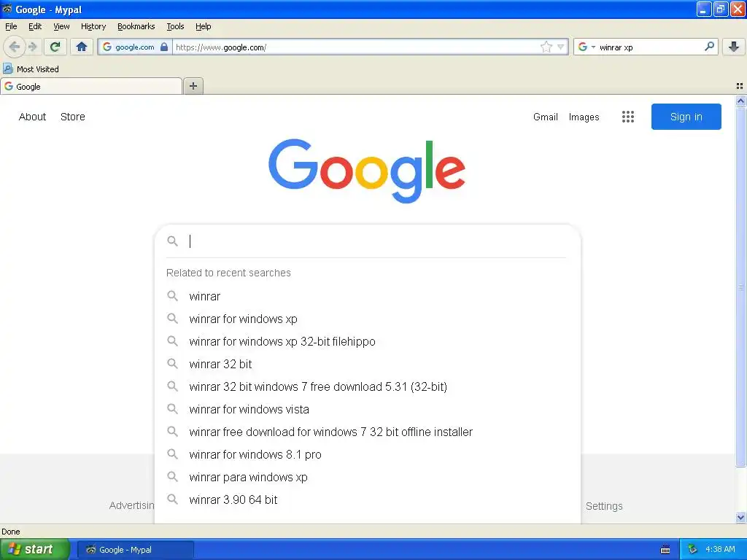This screenshot has width=747, height=560.
Task: Go to the home page via house icon
Action: click(82, 47)
